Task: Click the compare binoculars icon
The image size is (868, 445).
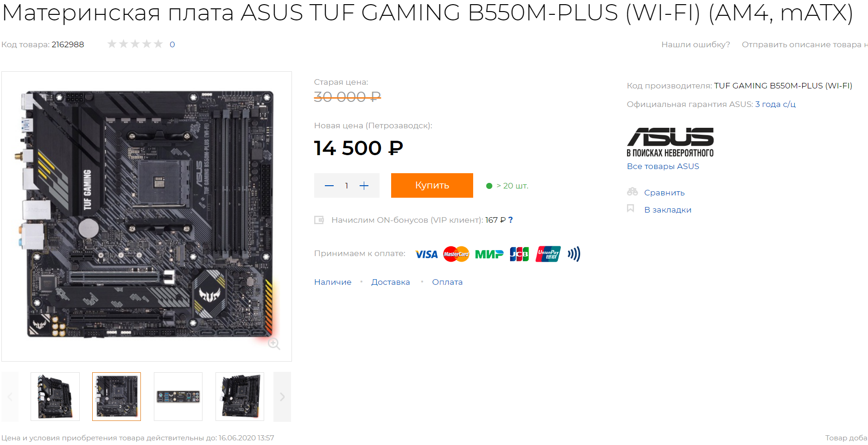Action: coord(632,192)
